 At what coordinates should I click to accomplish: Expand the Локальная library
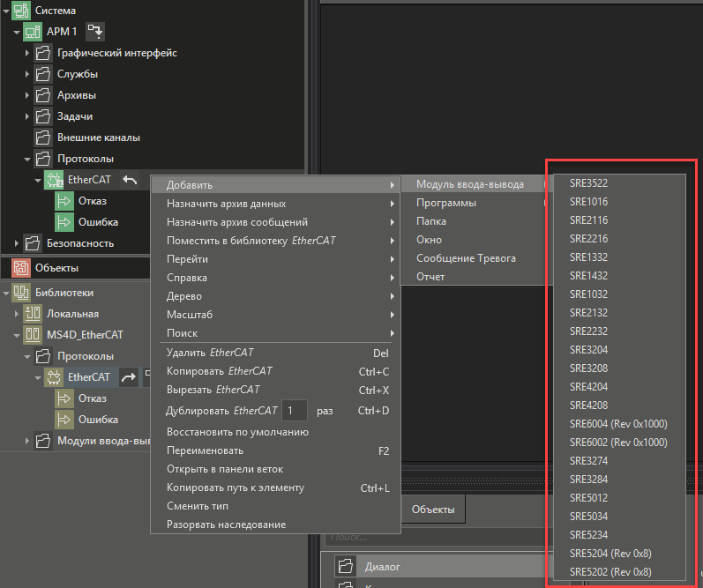(x=17, y=313)
